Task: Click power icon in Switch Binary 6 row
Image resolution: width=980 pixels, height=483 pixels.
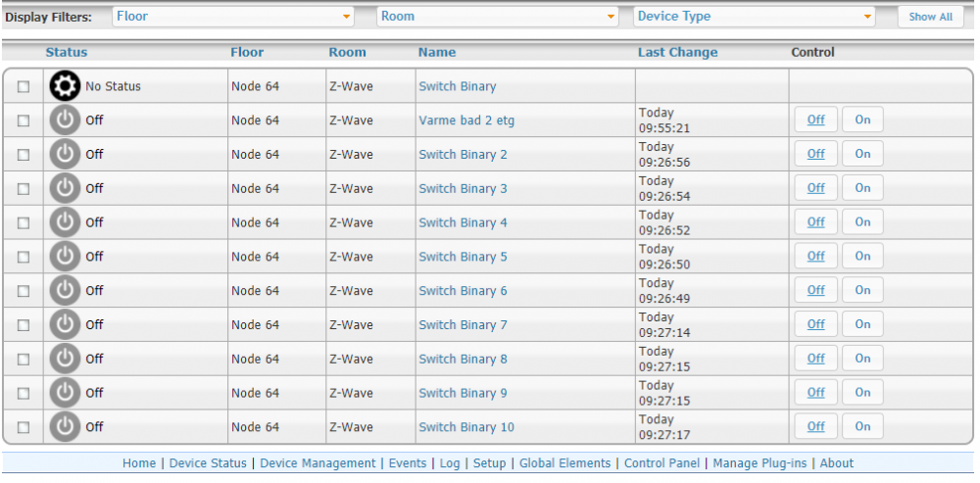Action: tap(65, 291)
